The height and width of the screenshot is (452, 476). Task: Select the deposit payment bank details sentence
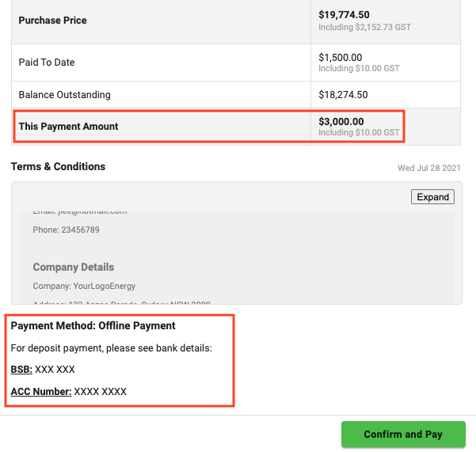tap(112, 348)
